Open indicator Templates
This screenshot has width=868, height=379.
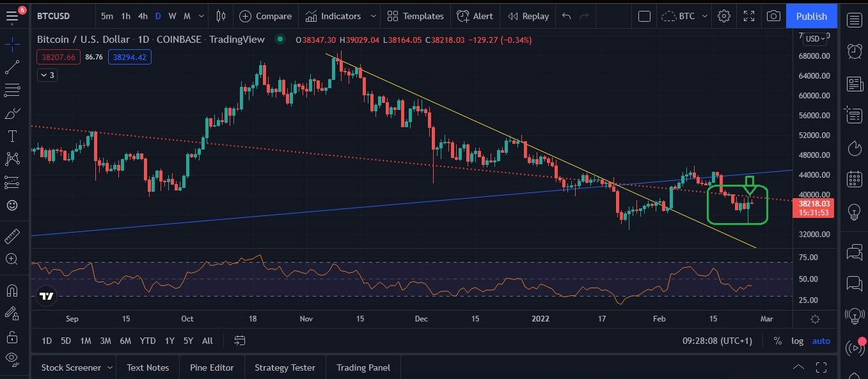pyautogui.click(x=416, y=16)
